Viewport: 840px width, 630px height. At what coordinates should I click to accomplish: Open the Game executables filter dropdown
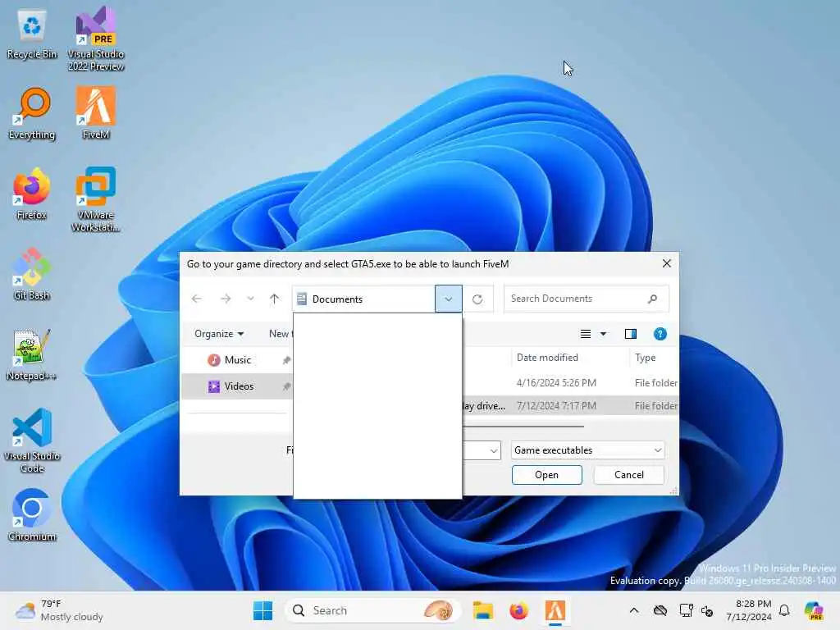coord(587,450)
